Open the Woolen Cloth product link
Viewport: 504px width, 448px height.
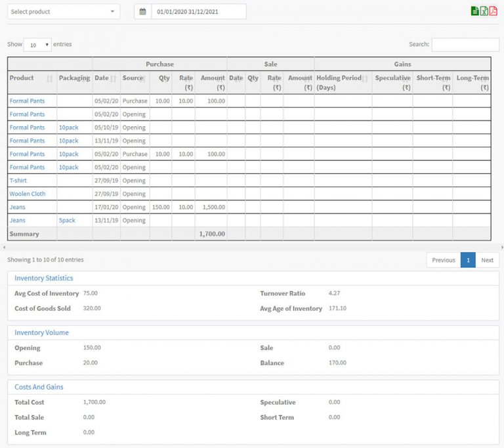28,194
